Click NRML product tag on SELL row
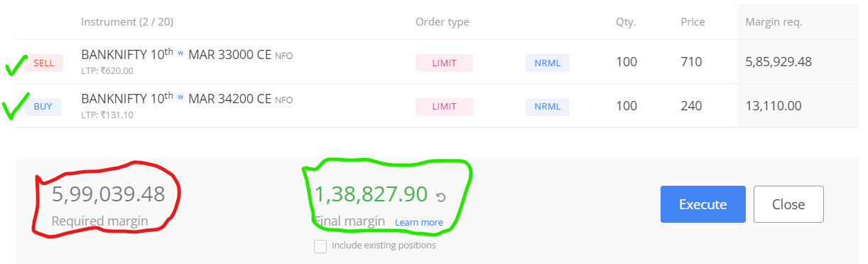The image size is (868, 264). coord(548,63)
